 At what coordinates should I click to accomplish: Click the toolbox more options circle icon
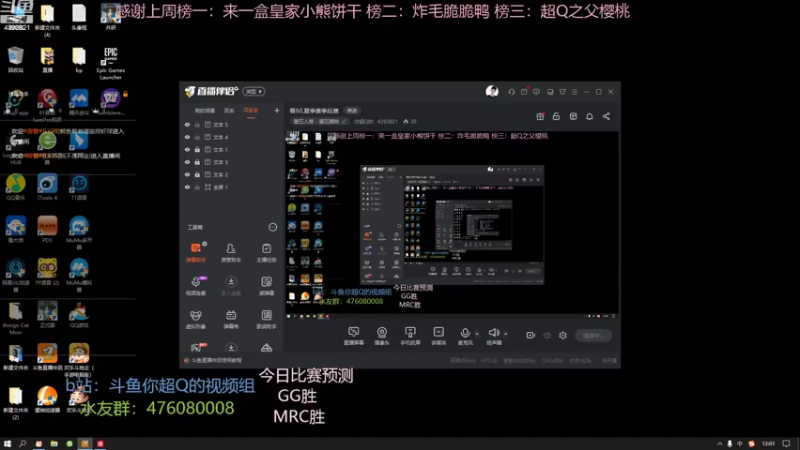272,227
